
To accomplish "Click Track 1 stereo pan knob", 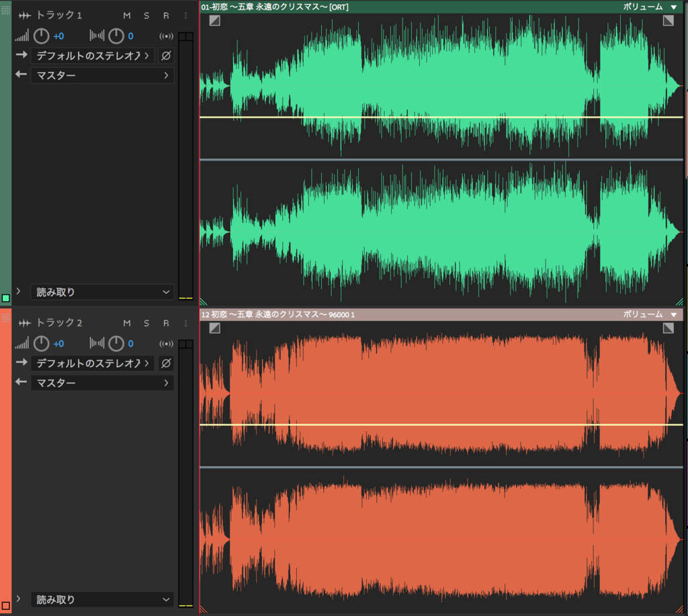I will click(116, 36).
